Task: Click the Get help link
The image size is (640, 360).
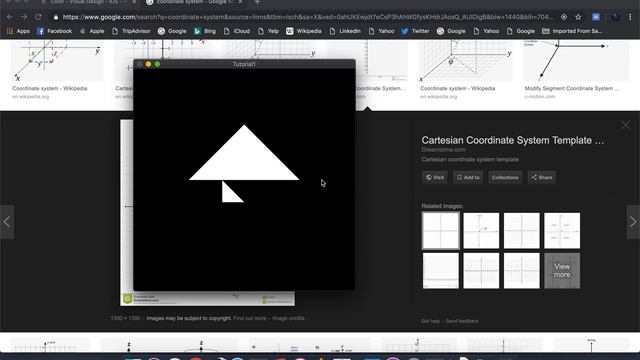Action: [x=430, y=321]
